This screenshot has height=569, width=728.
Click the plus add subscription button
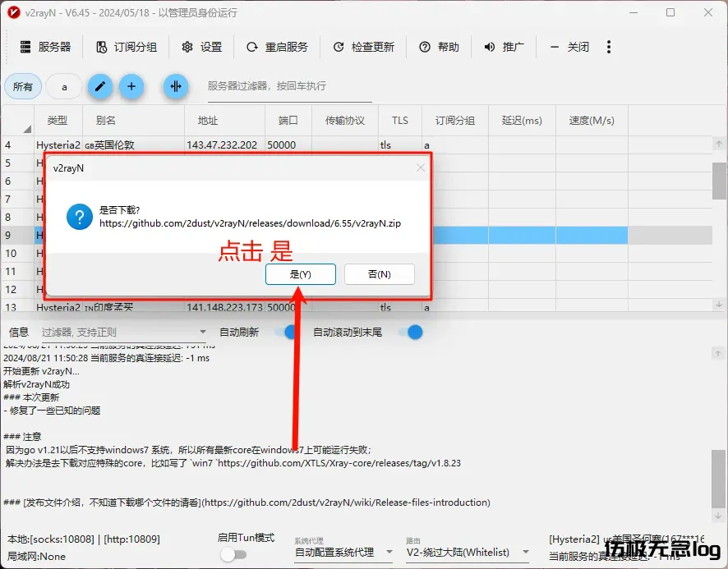coord(131,86)
